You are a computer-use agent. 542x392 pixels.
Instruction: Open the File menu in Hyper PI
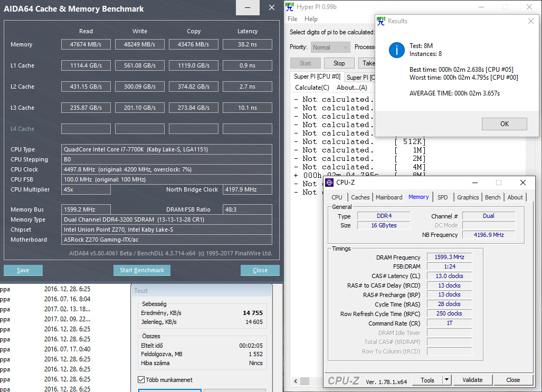[x=292, y=19]
